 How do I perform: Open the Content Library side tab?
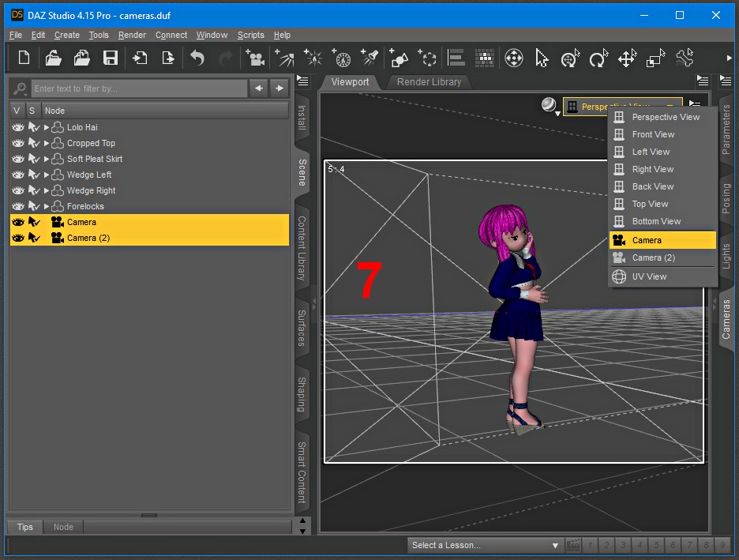click(x=302, y=249)
